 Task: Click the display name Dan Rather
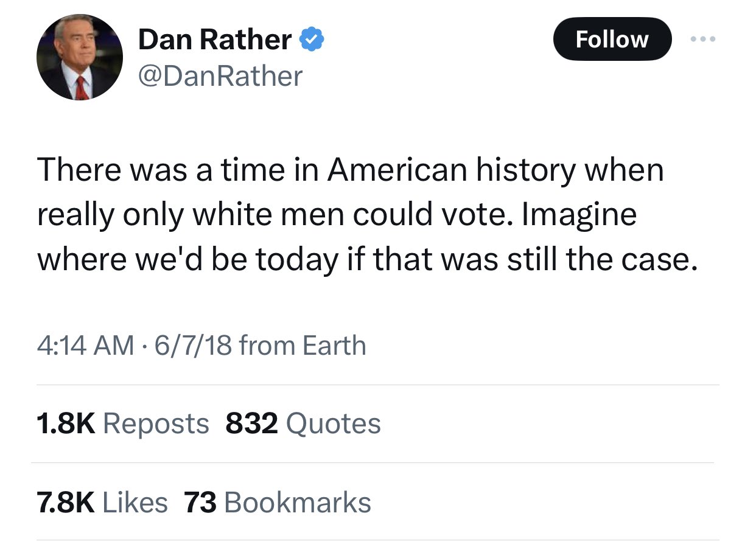click(215, 40)
